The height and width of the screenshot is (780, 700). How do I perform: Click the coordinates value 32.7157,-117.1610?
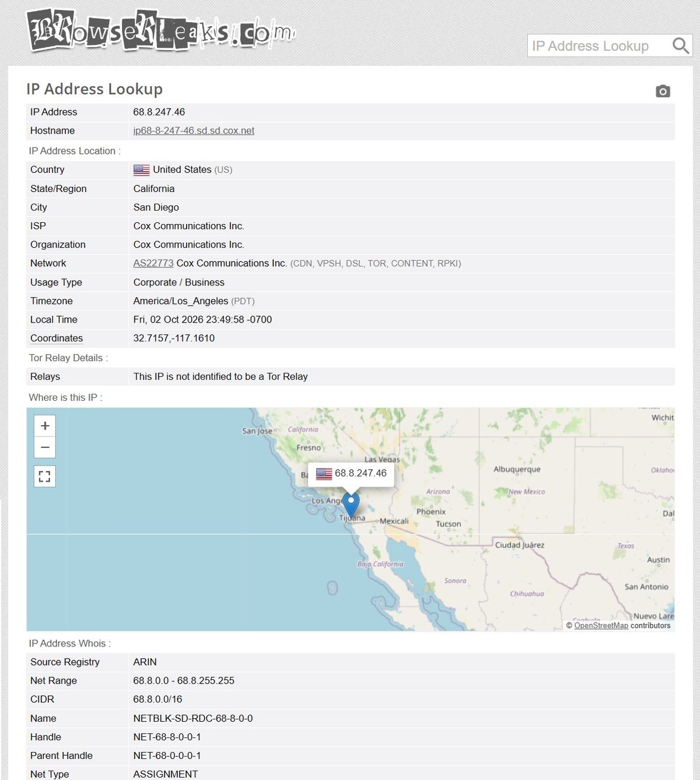174,338
